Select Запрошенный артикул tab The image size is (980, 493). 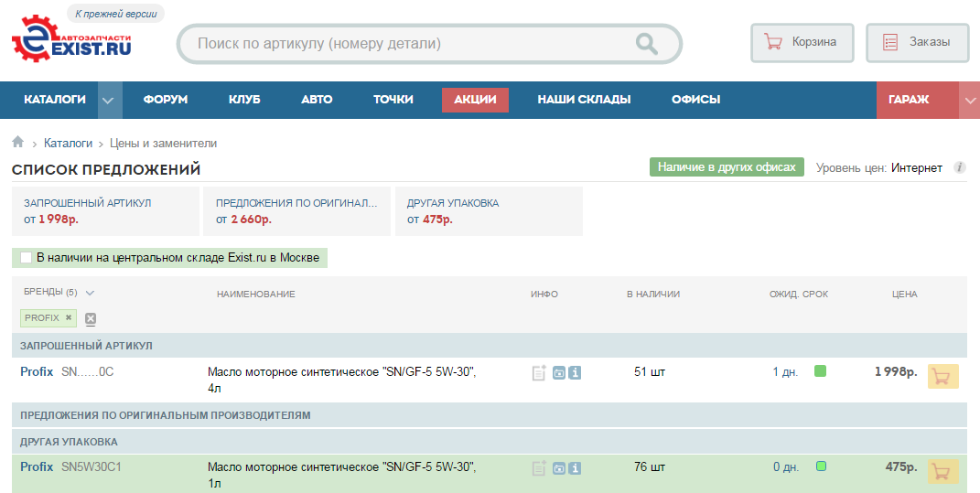pos(105,211)
